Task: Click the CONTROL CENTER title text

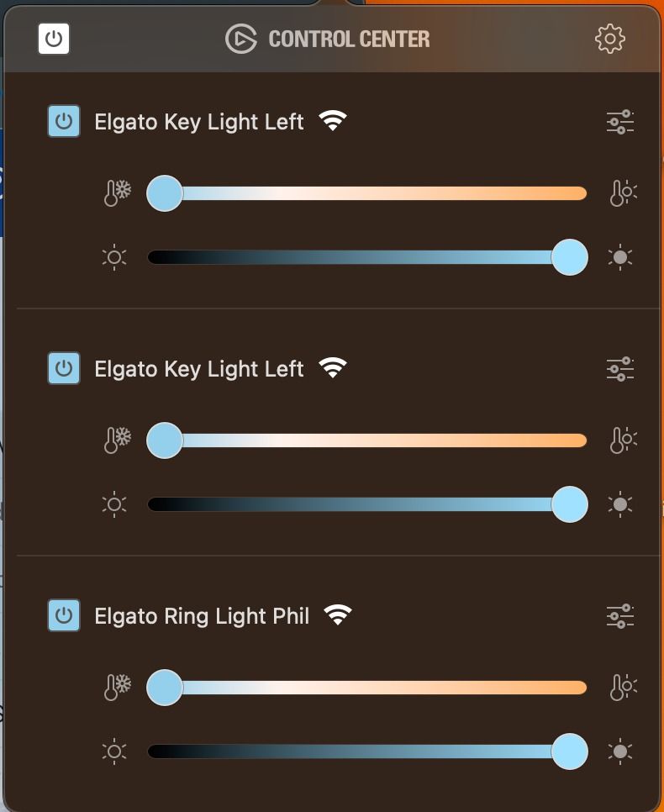Action: [x=348, y=38]
